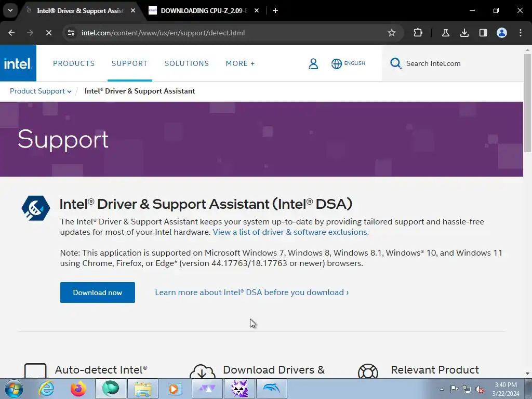The height and width of the screenshot is (399, 532).
Task: Launch Internet Explorer from taskbar
Action: point(46,389)
